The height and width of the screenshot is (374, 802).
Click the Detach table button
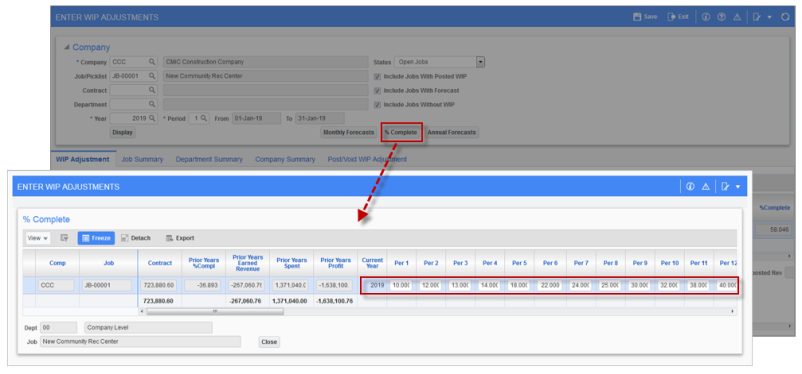[x=136, y=238]
